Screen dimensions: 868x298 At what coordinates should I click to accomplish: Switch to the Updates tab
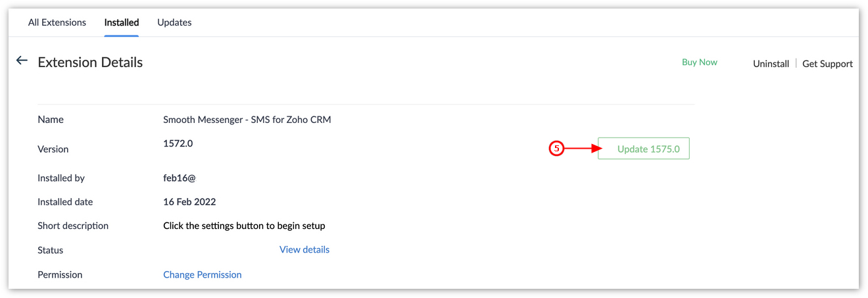point(174,22)
